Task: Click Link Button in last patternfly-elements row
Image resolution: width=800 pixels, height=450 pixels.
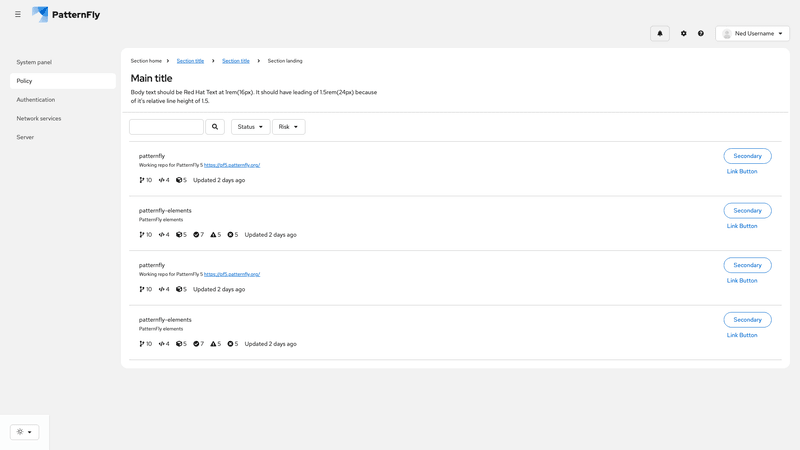Action: pyautogui.click(x=742, y=335)
